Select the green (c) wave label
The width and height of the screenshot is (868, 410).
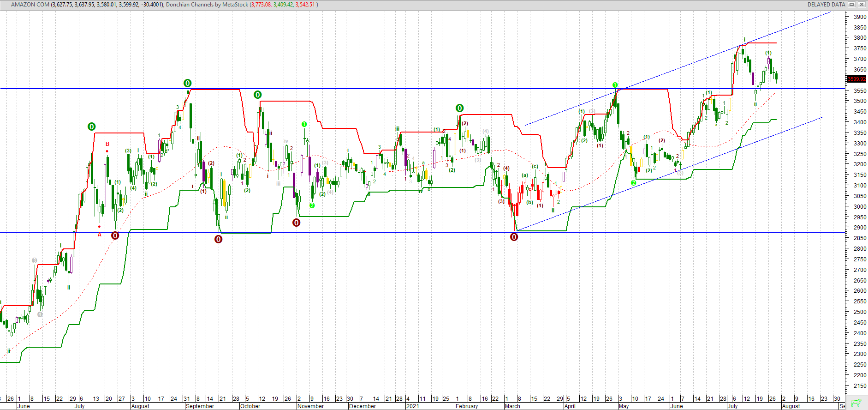click(535, 166)
